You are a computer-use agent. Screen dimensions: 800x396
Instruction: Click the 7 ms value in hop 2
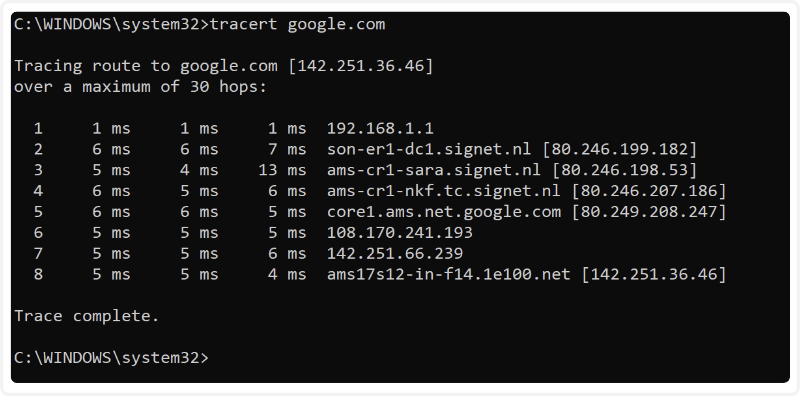tap(287, 150)
